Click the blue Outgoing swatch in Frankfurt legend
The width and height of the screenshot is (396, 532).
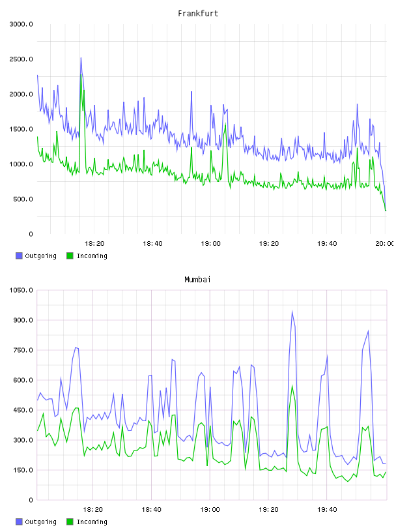[19, 256]
